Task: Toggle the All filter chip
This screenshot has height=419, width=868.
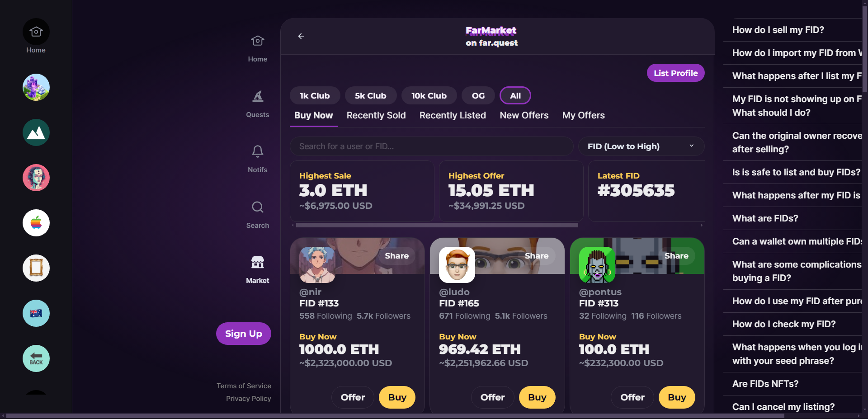Action: (x=515, y=95)
